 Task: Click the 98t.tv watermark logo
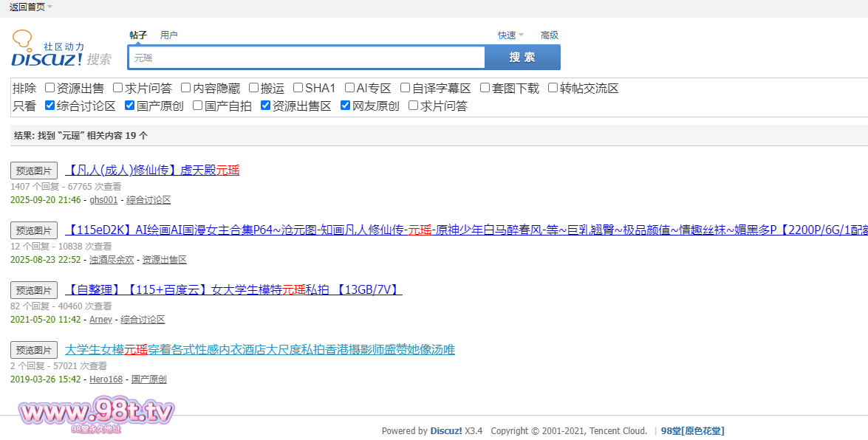(x=96, y=413)
